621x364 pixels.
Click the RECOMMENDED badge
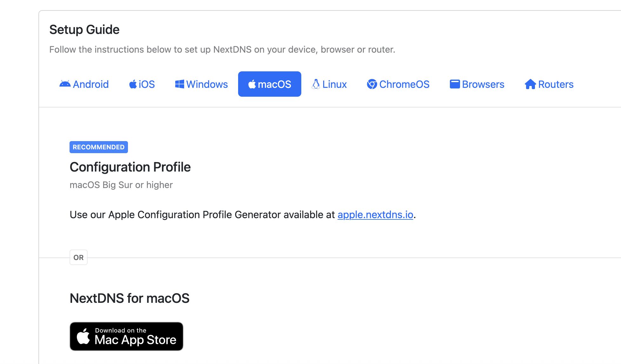pyautogui.click(x=99, y=147)
